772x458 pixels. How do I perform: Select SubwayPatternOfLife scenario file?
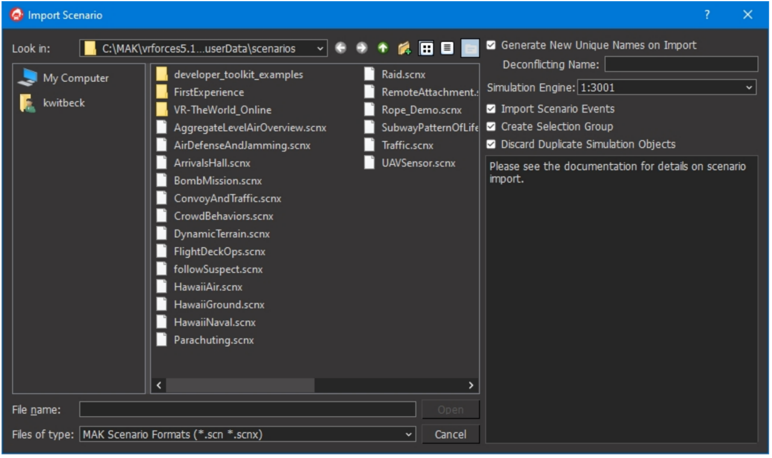421,128
